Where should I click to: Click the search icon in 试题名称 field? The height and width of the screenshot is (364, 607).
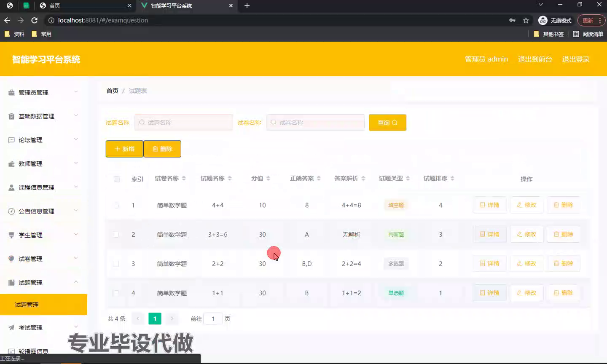tap(142, 122)
